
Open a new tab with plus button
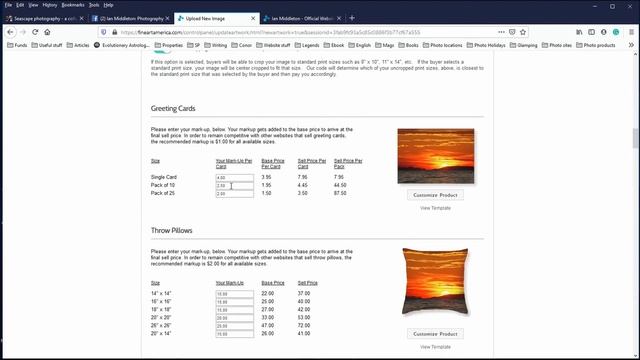coord(352,18)
